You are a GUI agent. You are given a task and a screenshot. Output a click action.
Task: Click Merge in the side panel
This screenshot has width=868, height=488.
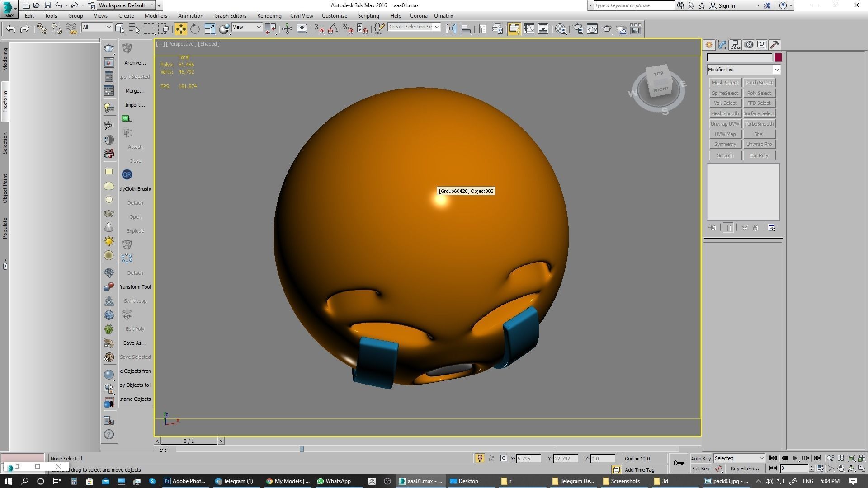[x=135, y=91]
